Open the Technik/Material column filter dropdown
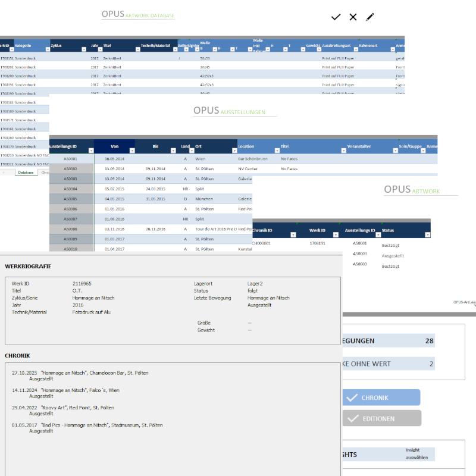The width and height of the screenshot is (476, 476). coord(175,49)
